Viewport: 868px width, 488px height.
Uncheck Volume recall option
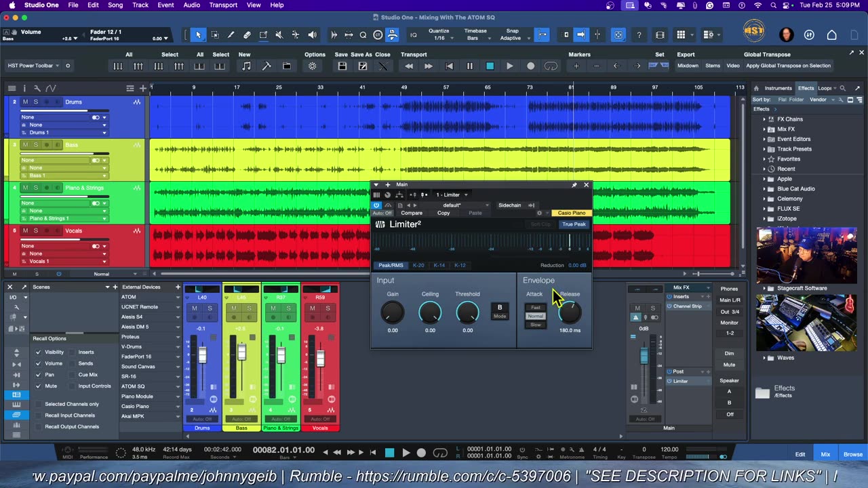(x=38, y=363)
